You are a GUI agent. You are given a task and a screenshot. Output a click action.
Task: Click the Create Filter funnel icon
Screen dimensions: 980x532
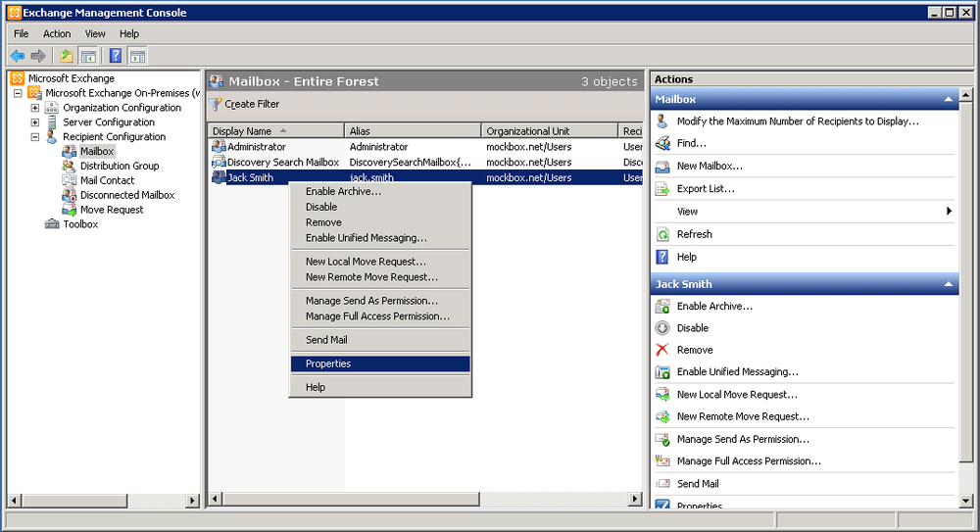pos(216,105)
